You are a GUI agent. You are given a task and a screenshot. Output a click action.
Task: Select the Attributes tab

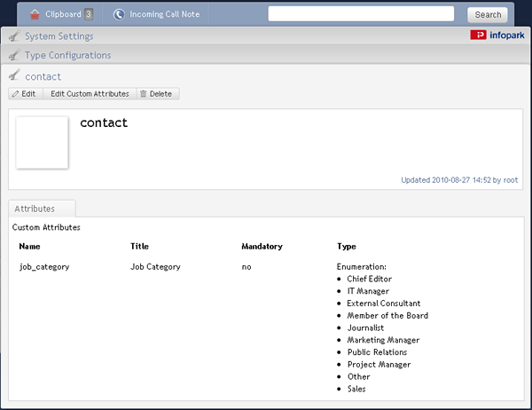pyautogui.click(x=42, y=209)
